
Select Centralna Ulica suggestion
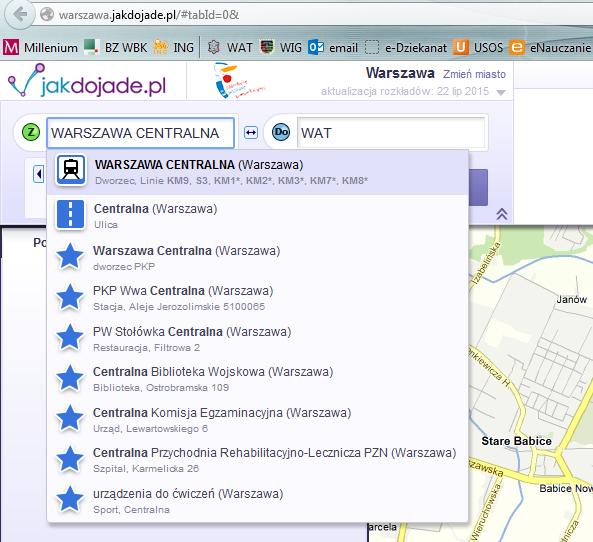258,215
